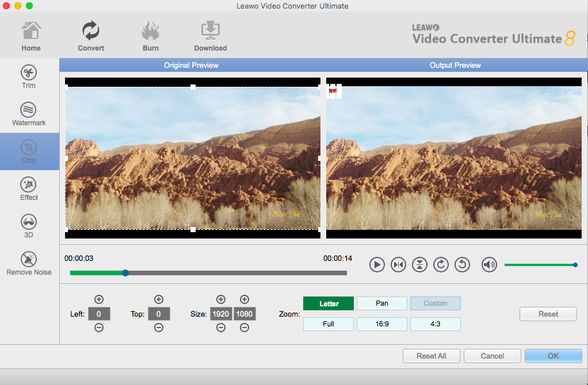The image size is (588, 385).
Task: Open the Download tab
Action: 210,37
